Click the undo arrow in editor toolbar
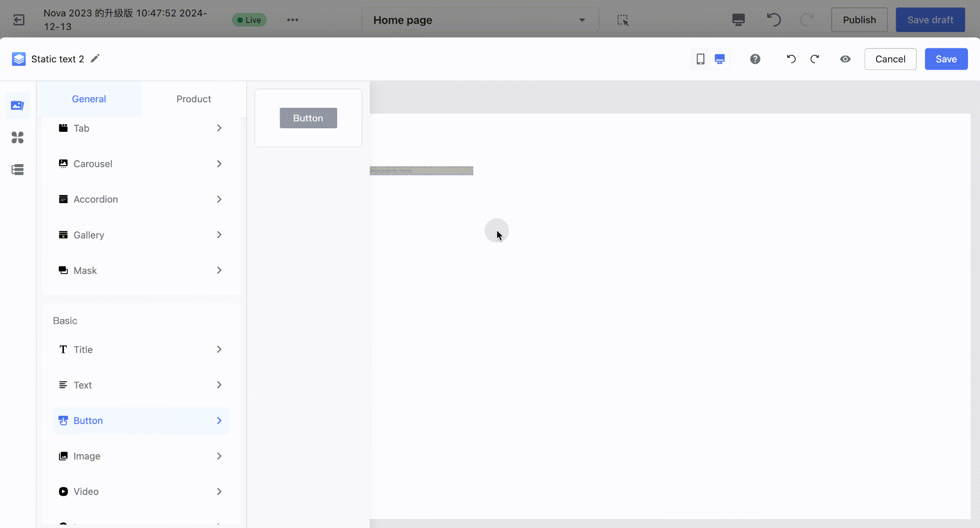The height and width of the screenshot is (528, 980). 791,59
